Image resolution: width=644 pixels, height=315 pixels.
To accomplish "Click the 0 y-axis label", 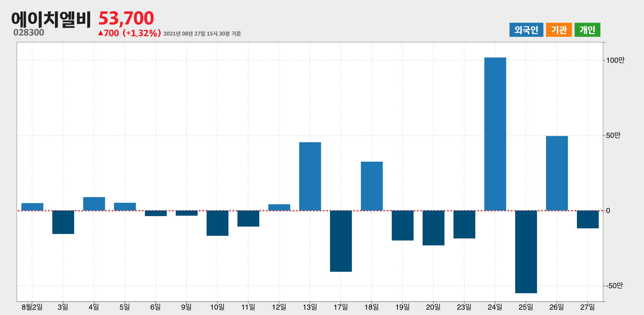I will [x=608, y=211].
